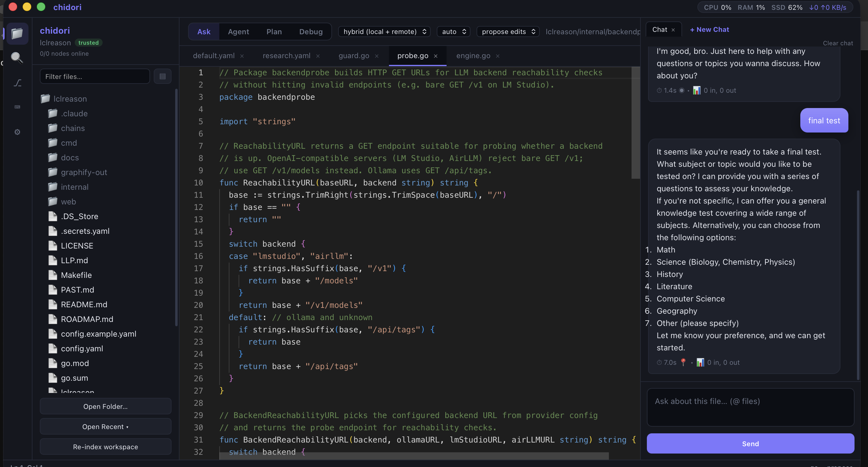868x467 pixels.
Task: Start a New Chat
Action: tap(709, 30)
